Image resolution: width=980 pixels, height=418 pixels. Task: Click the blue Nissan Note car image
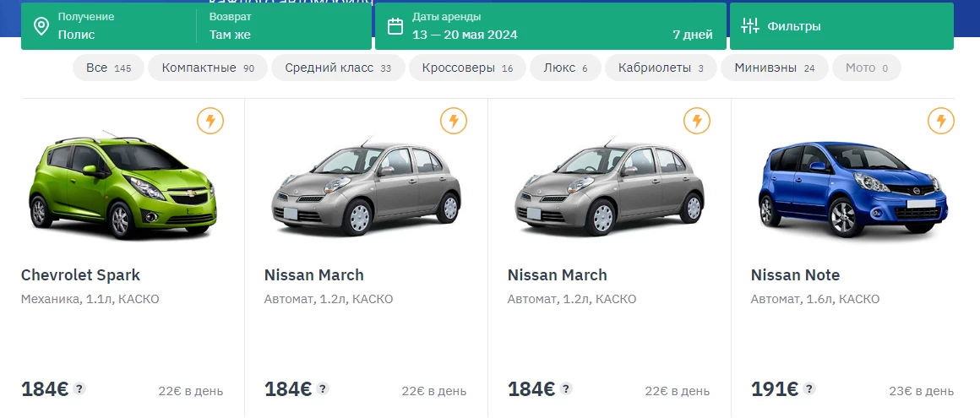[x=852, y=188]
